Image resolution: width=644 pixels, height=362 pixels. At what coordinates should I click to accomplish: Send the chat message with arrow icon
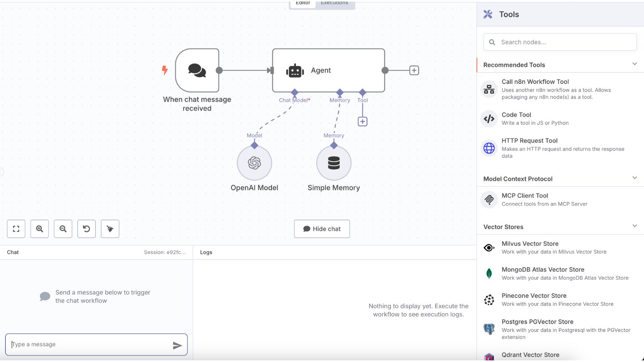[178, 345]
